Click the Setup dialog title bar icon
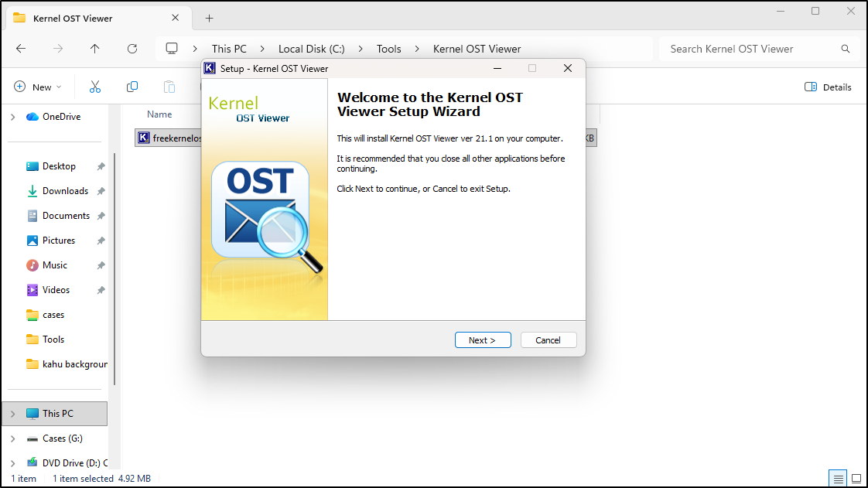868x488 pixels. (210, 69)
